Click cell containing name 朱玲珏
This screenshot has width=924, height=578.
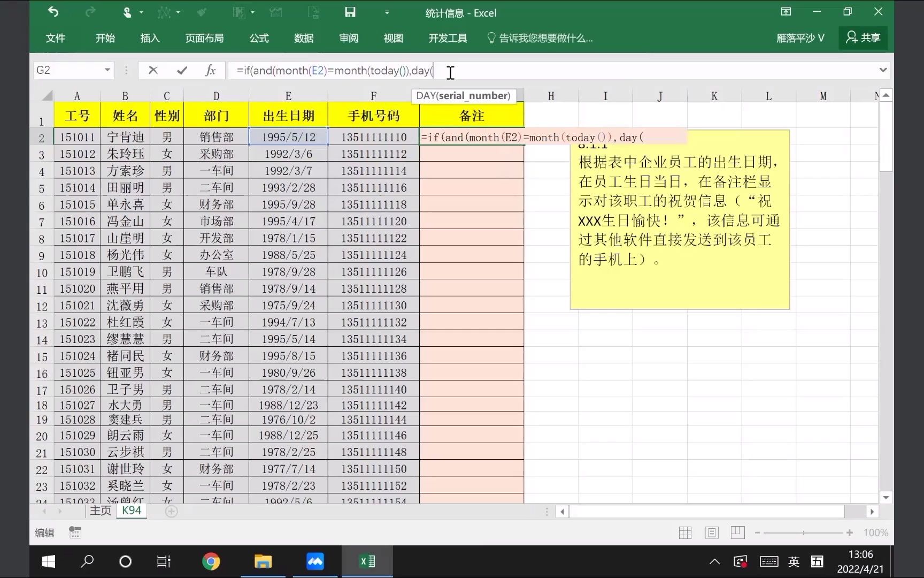[125, 154]
